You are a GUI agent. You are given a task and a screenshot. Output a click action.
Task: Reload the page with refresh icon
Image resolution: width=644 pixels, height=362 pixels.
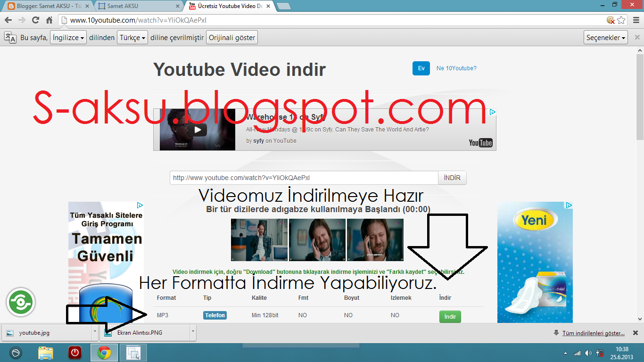pos(35,20)
